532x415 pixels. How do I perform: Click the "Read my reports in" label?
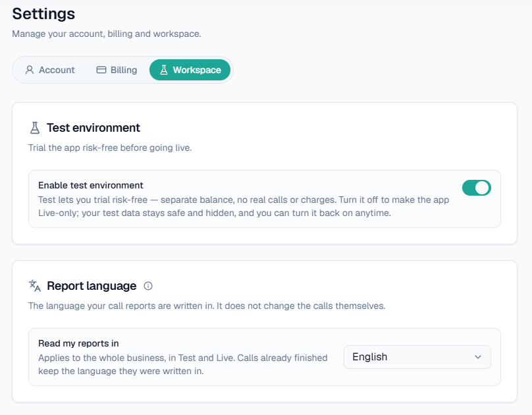tap(78, 343)
